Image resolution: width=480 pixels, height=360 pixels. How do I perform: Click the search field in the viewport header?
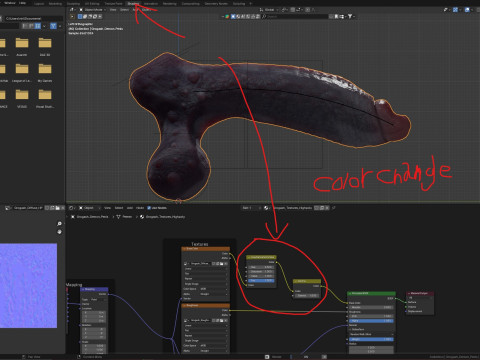pyautogui.click(x=295, y=16)
